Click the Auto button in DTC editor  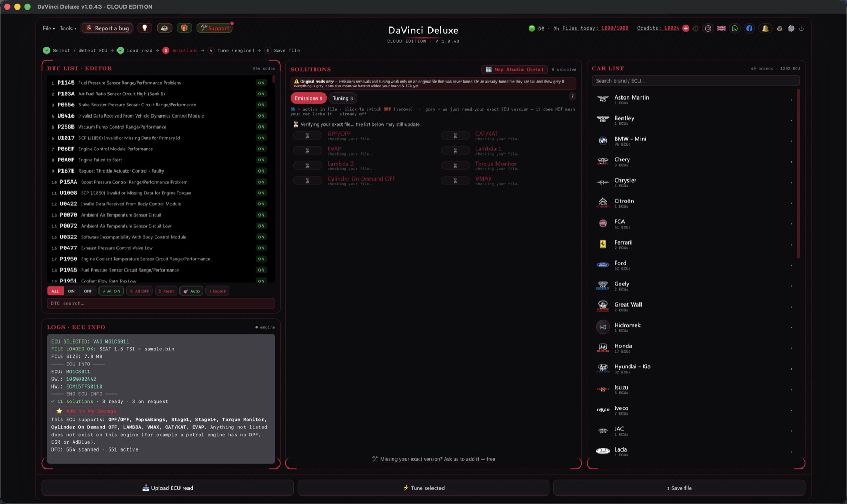point(192,291)
